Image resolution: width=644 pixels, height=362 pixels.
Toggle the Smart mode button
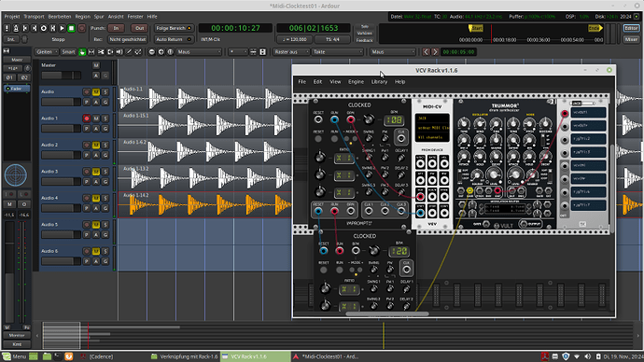(x=68, y=52)
